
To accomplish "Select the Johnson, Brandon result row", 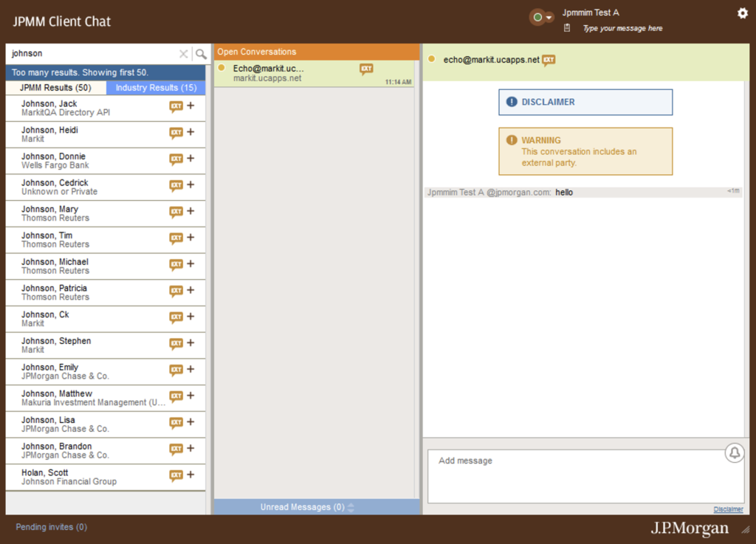I will 106,450.
